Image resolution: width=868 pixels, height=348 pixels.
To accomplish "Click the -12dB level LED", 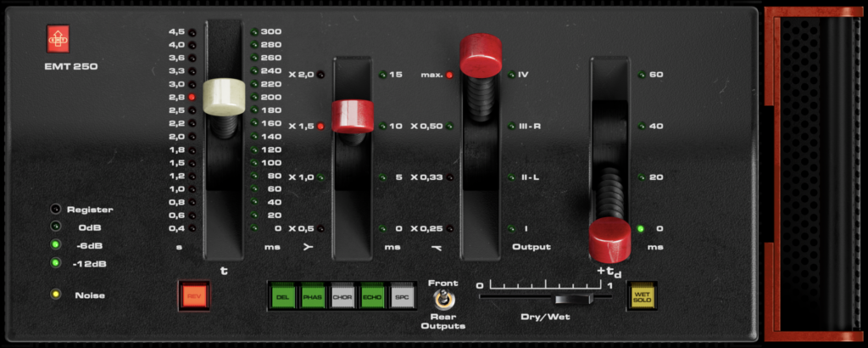I will 55,262.
